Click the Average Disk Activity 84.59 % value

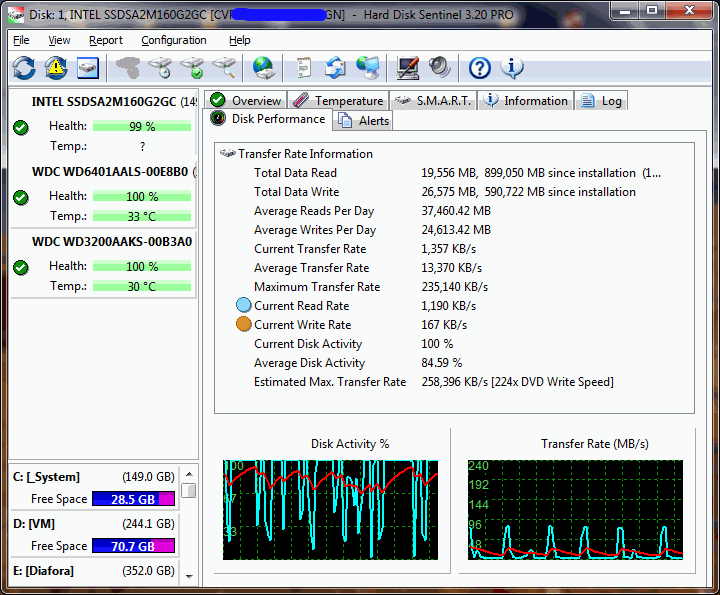click(442, 363)
